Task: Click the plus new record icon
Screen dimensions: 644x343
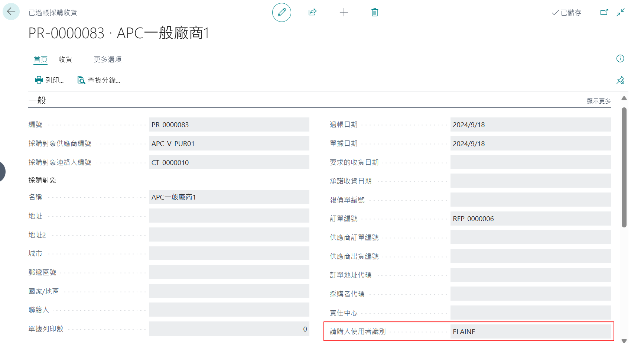Action: click(x=344, y=12)
